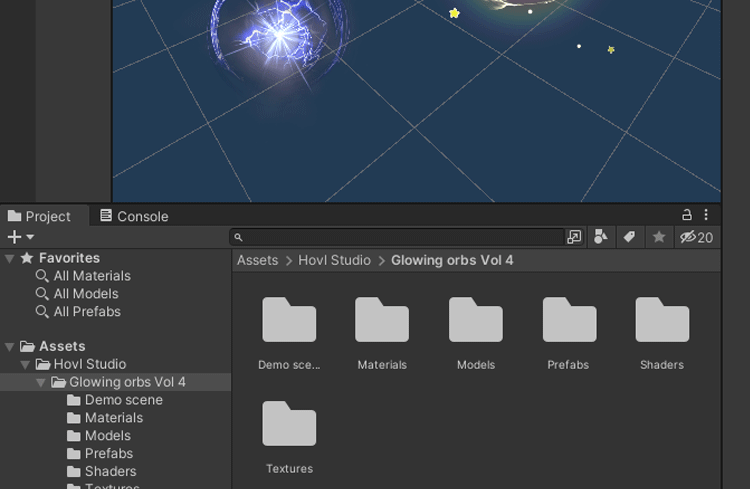The height and width of the screenshot is (502, 750).
Task: Collapse the Glowing orbs Vol 4 folder
Action: (41, 383)
